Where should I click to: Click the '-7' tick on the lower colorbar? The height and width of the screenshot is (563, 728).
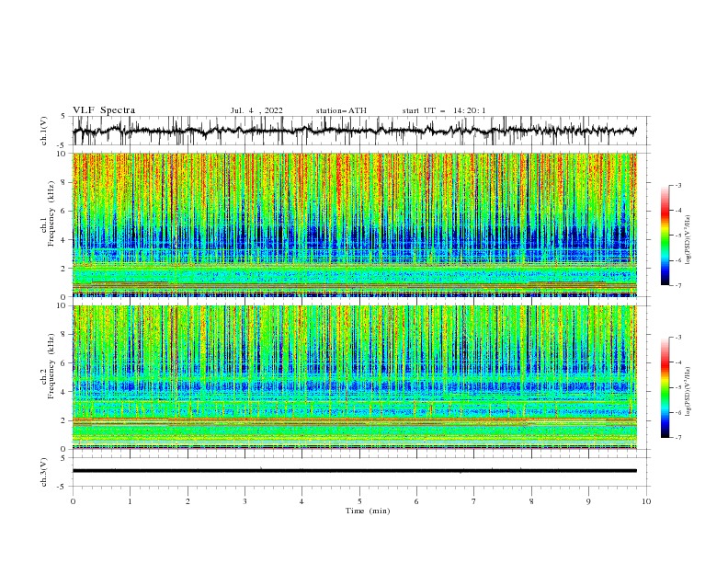[x=678, y=438]
